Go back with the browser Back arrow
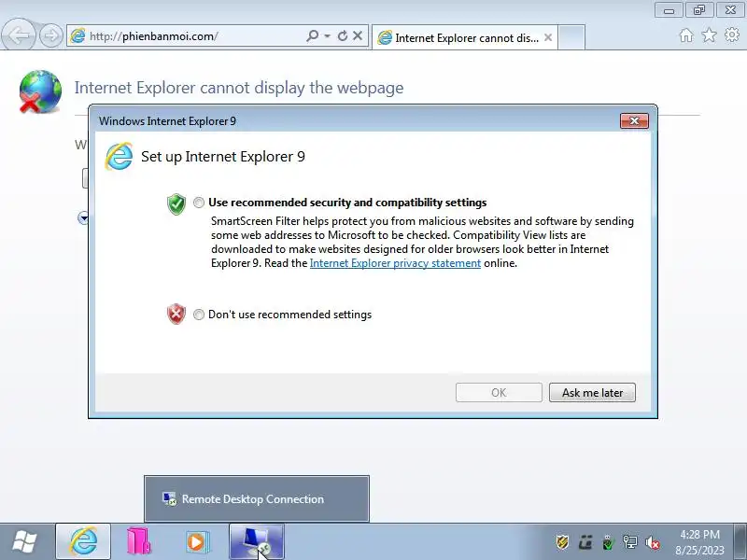 click(x=19, y=35)
